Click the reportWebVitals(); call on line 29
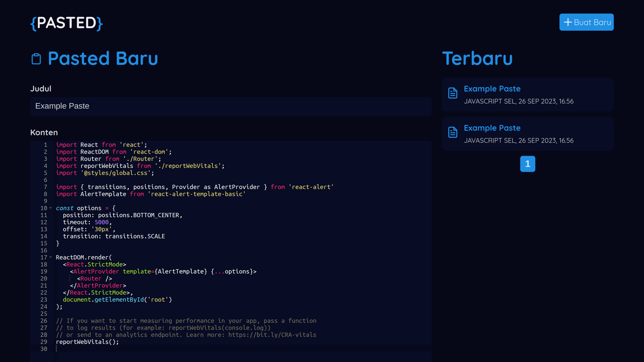The image size is (644, 362). click(x=87, y=342)
